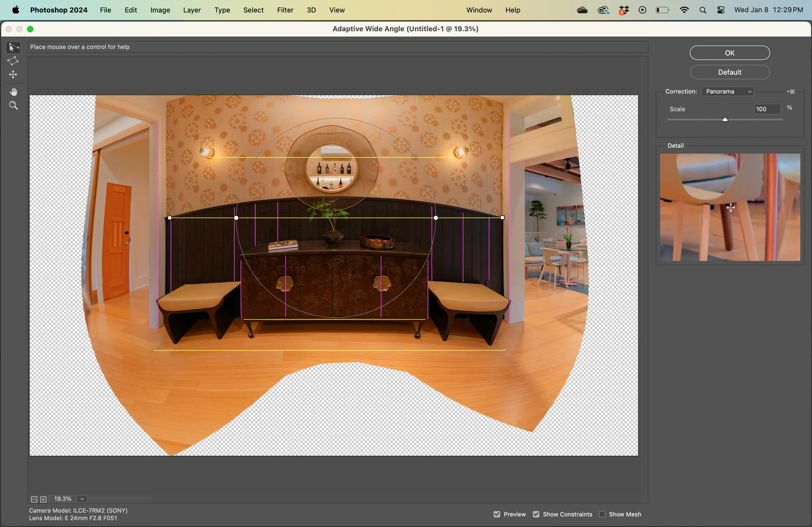Select the Move tool
This screenshot has height=527, width=812.
[13, 75]
